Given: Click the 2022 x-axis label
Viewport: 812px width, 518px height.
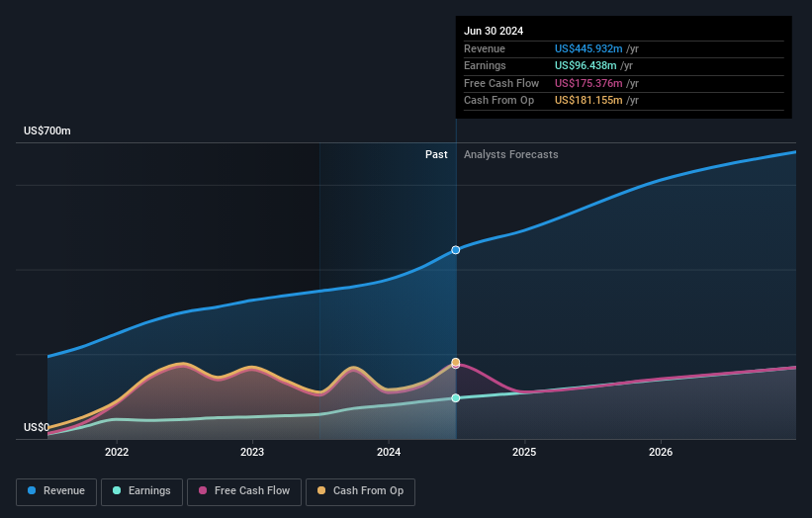Looking at the screenshot, I should (x=117, y=452).
